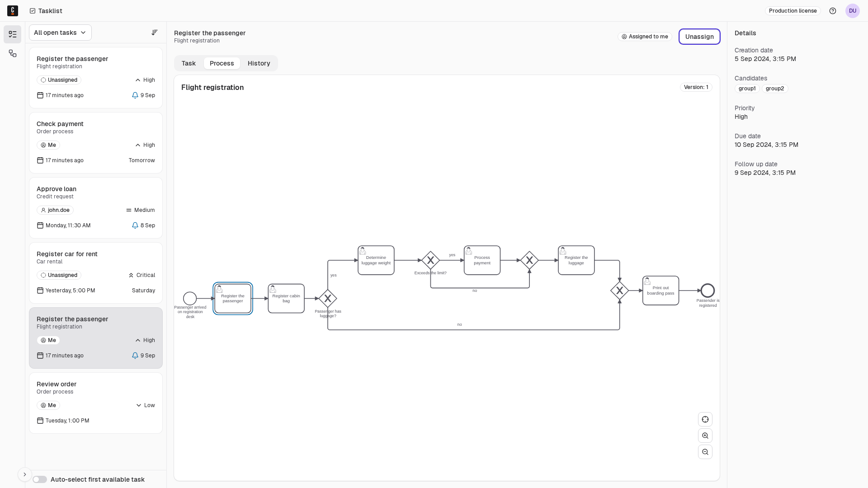Open the Tasks view sidebar icon
This screenshot has height=488, width=868.
[13, 34]
